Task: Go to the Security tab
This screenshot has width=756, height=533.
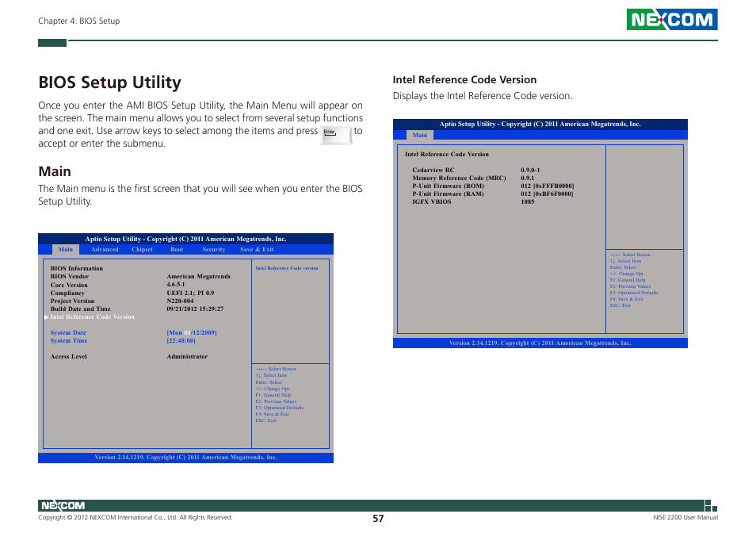Action: [x=214, y=249]
